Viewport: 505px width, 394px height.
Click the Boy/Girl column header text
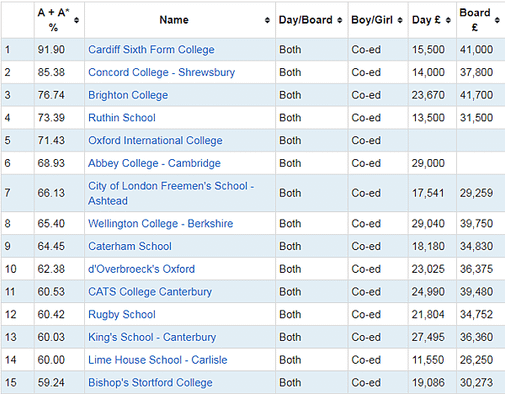(372, 20)
